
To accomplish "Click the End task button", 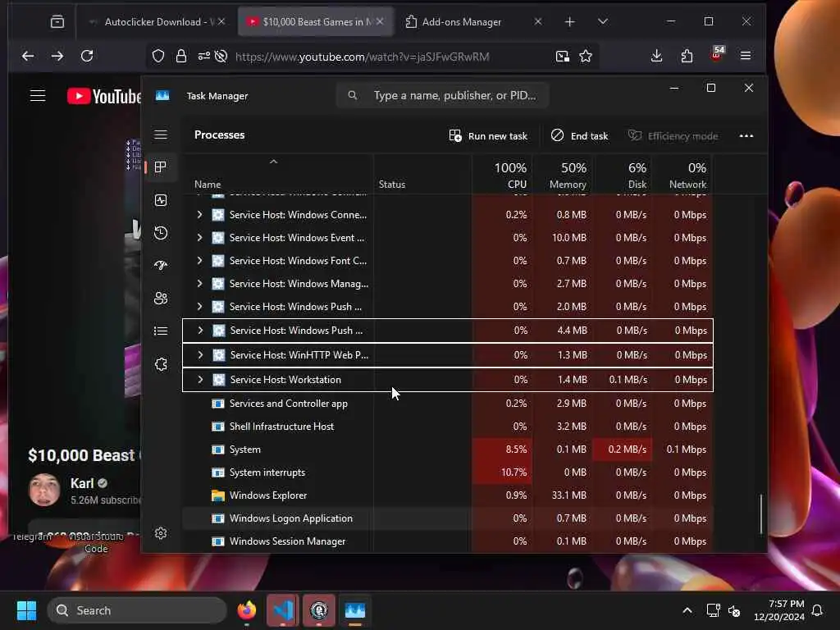I will click(580, 136).
